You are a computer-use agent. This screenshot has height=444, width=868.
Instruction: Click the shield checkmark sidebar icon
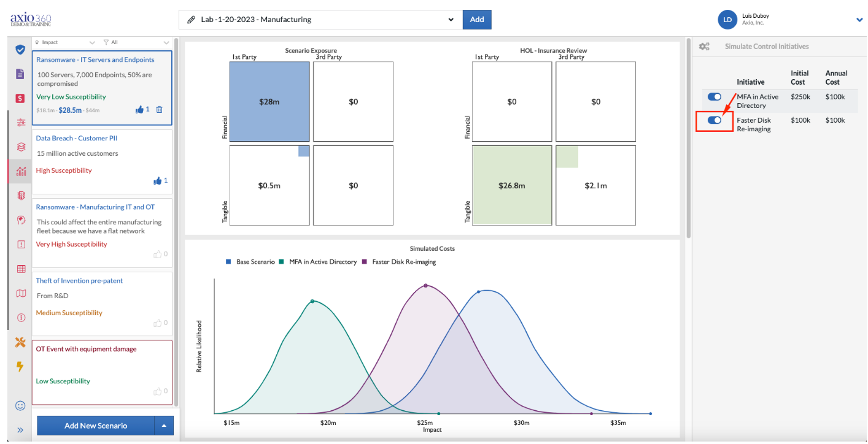20,50
